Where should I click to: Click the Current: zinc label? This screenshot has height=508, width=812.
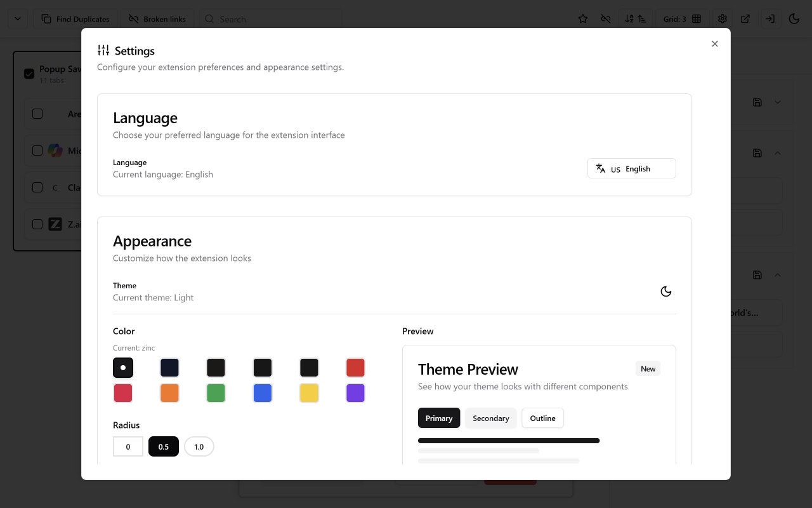(134, 348)
